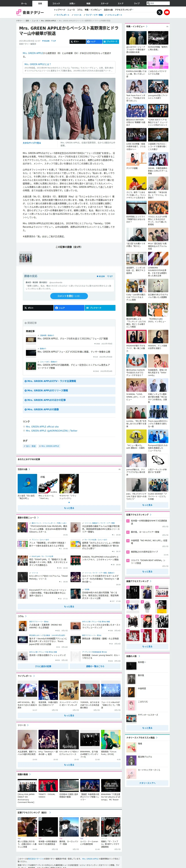Open the X (Twitter) round icon in the header
The height and width of the screenshot is (868, 186).
point(160,12)
